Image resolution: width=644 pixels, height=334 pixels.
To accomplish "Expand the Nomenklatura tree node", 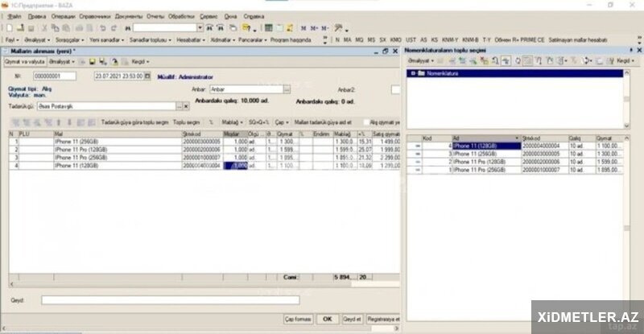I will (x=412, y=73).
